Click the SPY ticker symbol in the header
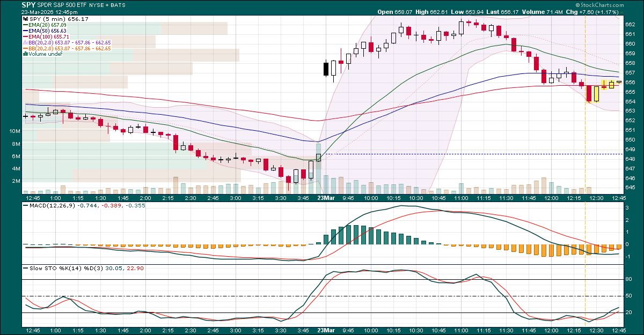The image size is (644, 335). (x=29, y=4)
